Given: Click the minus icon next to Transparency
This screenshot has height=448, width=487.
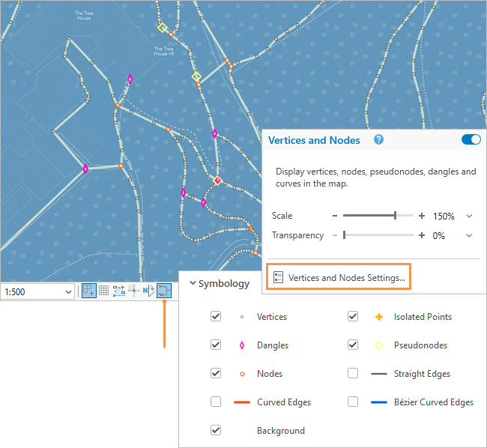Looking at the screenshot, I should (x=335, y=235).
